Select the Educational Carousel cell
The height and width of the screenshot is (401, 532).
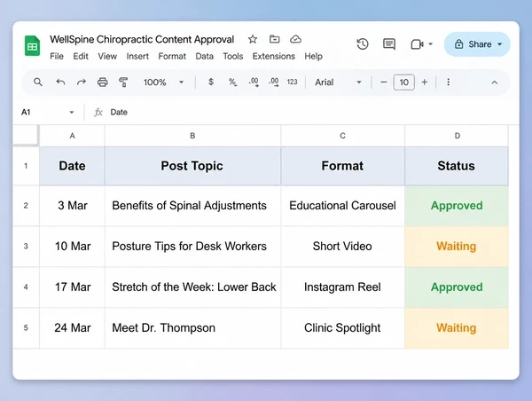point(342,206)
